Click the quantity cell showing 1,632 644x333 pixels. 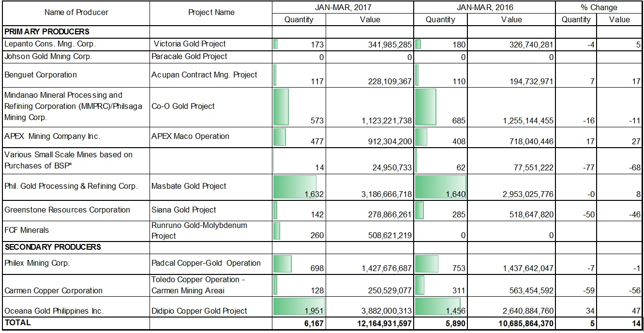(x=299, y=187)
